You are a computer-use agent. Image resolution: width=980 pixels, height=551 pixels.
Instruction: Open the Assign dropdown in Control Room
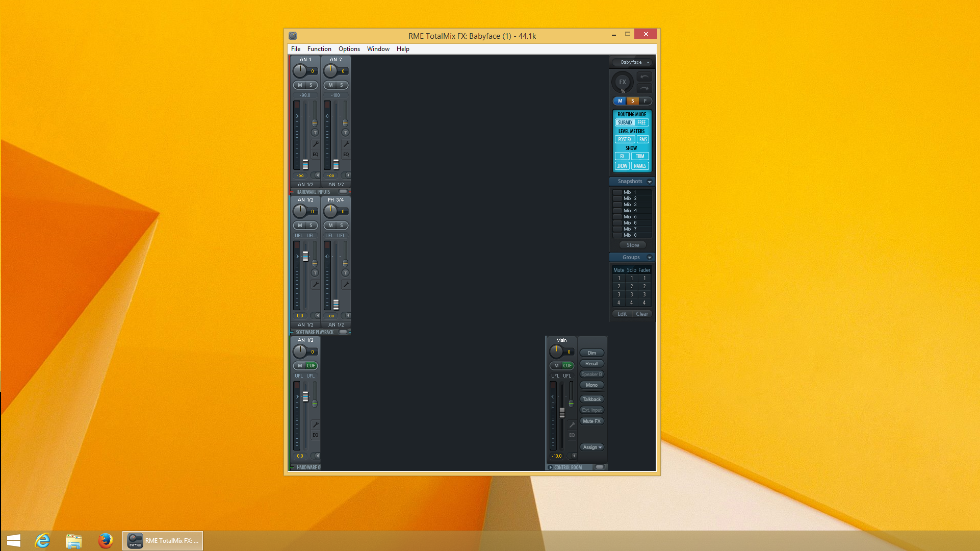592,447
